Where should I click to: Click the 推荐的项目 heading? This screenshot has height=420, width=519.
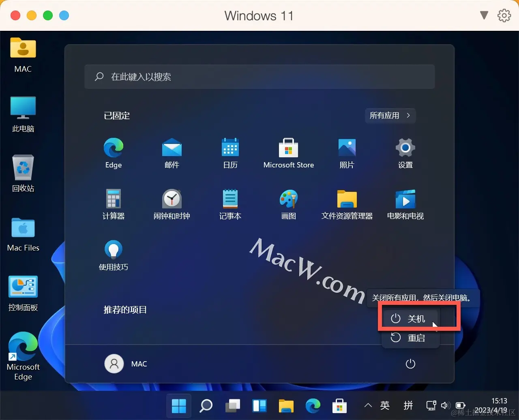point(125,310)
